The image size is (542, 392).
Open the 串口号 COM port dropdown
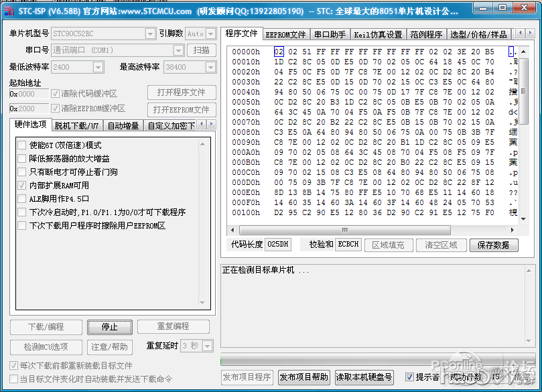(178, 50)
